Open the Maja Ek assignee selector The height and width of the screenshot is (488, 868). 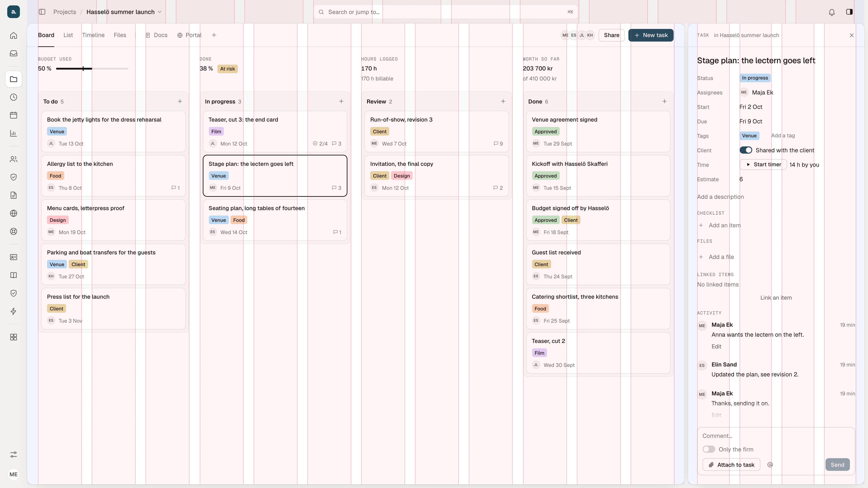(x=757, y=92)
